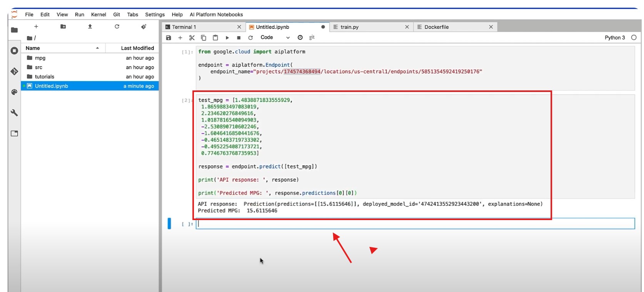Sort files by Last Modified column

137,48
